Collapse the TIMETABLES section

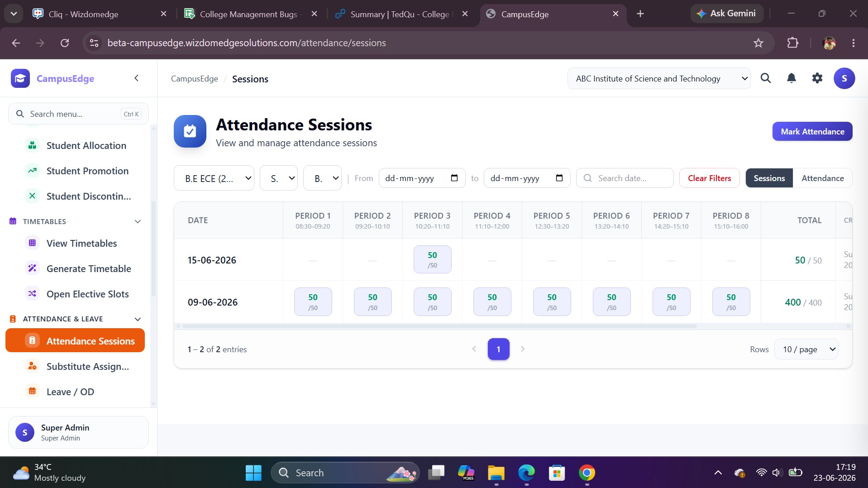[x=138, y=221]
